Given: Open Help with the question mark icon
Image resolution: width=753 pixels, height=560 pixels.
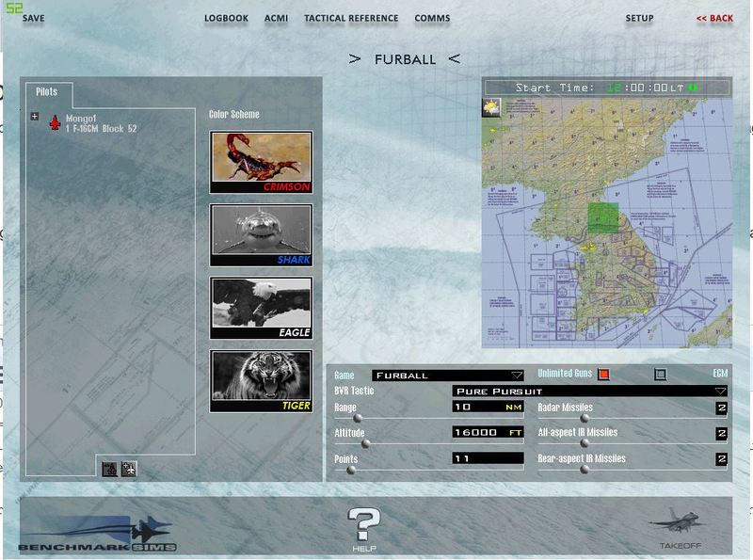Looking at the screenshot, I should click(364, 529).
